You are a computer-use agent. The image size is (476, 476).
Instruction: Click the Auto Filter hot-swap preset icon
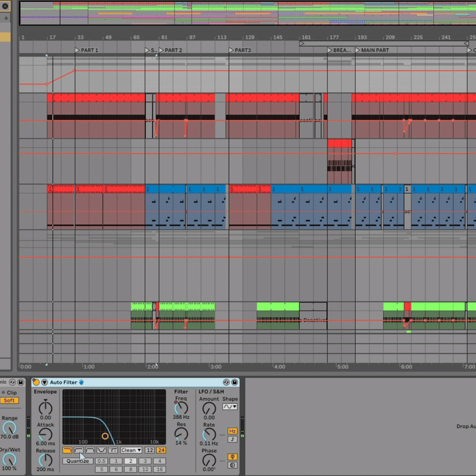point(226,382)
